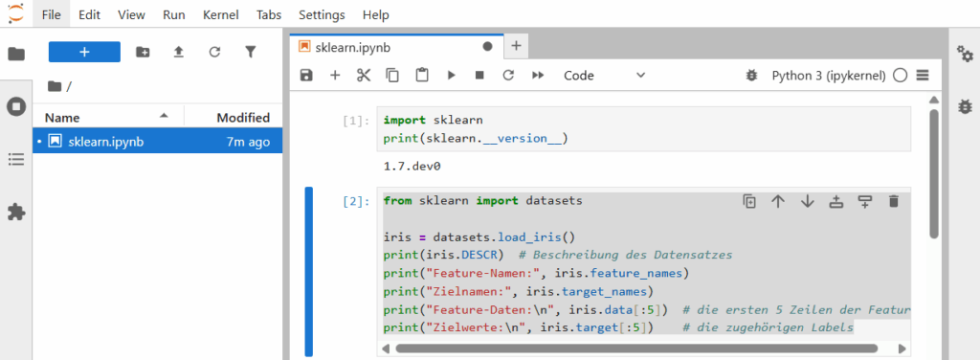
Task: Restart the kernel using circular arrow
Action: click(x=508, y=75)
